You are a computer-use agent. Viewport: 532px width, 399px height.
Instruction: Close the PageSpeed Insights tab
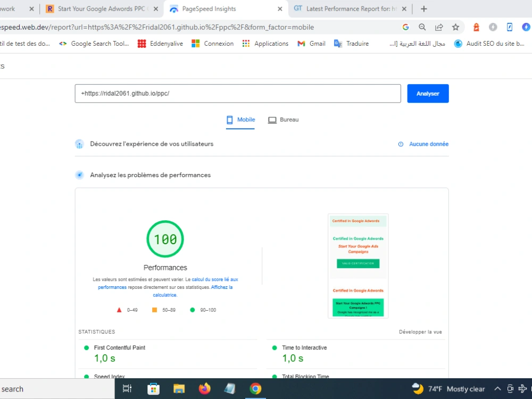click(280, 9)
